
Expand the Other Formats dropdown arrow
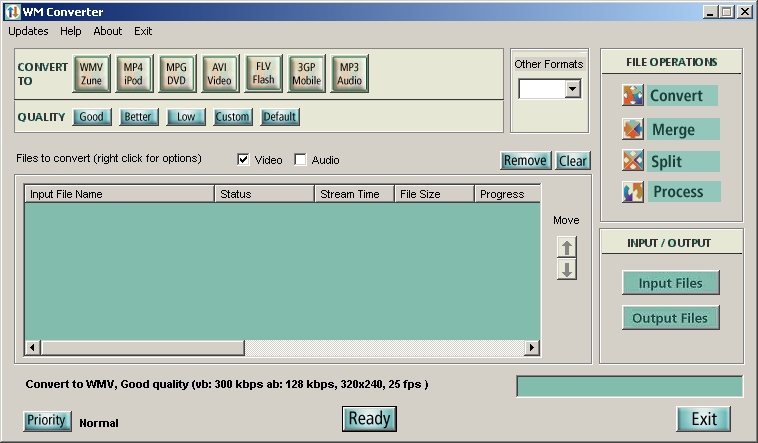point(573,89)
